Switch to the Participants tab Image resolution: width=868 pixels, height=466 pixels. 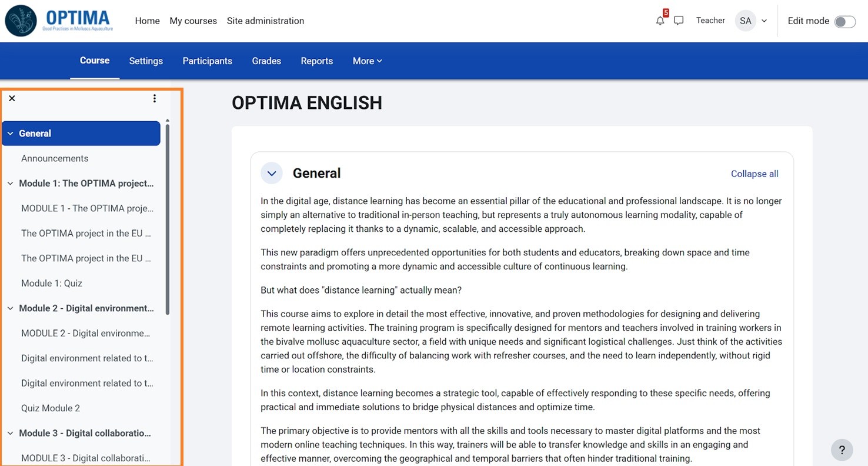click(208, 61)
